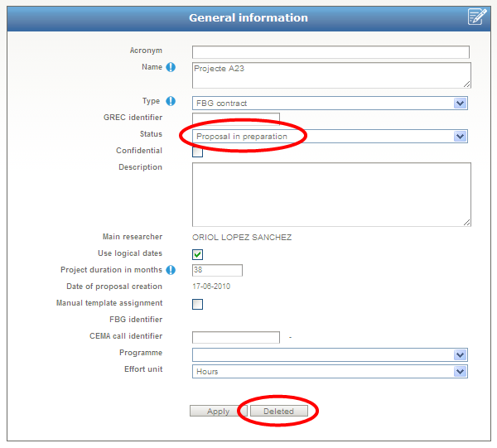Uncheck the Use logical dates checkbox

(197, 254)
